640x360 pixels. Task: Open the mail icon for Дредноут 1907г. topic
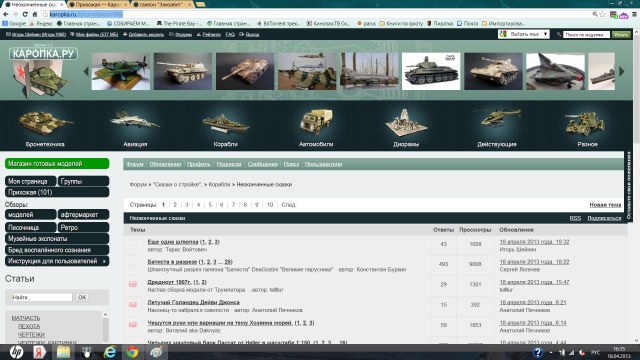pyautogui.click(x=133, y=284)
